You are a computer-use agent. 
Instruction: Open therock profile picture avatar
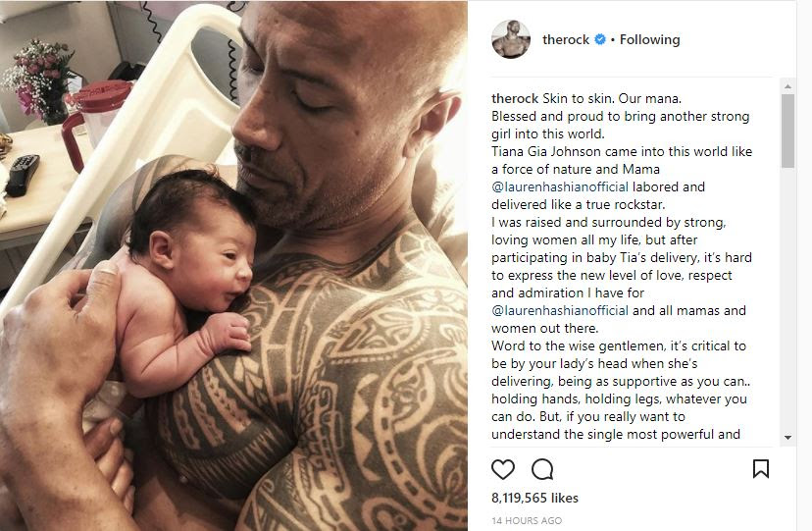click(511, 39)
